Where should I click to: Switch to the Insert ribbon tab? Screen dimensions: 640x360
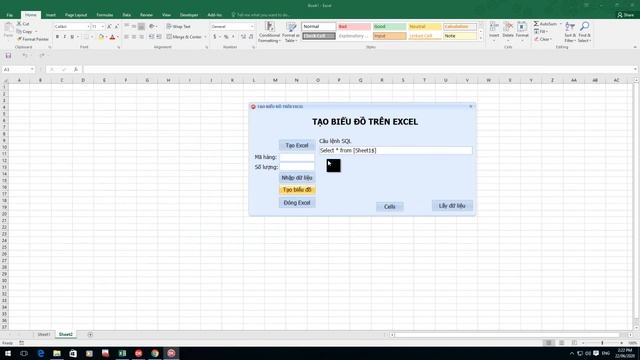pos(51,15)
